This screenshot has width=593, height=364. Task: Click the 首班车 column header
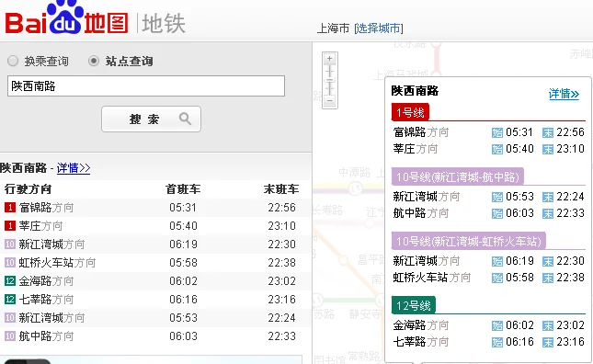183,189
